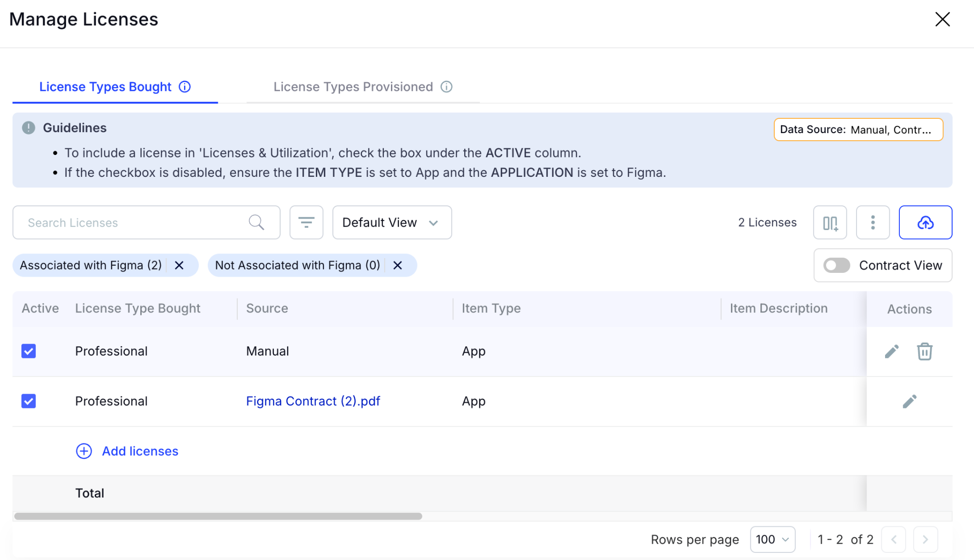The image size is (974, 560).
Task: Delete the Manual Professional license
Action: coord(925,352)
